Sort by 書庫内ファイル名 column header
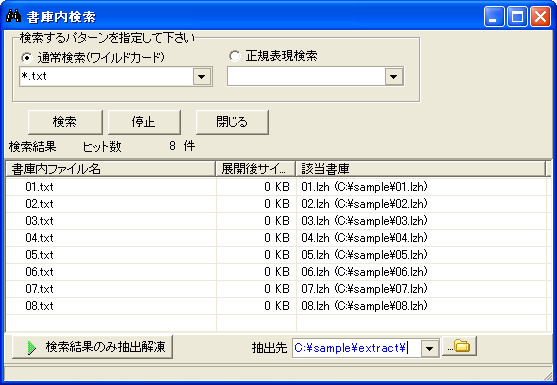 click(x=111, y=169)
